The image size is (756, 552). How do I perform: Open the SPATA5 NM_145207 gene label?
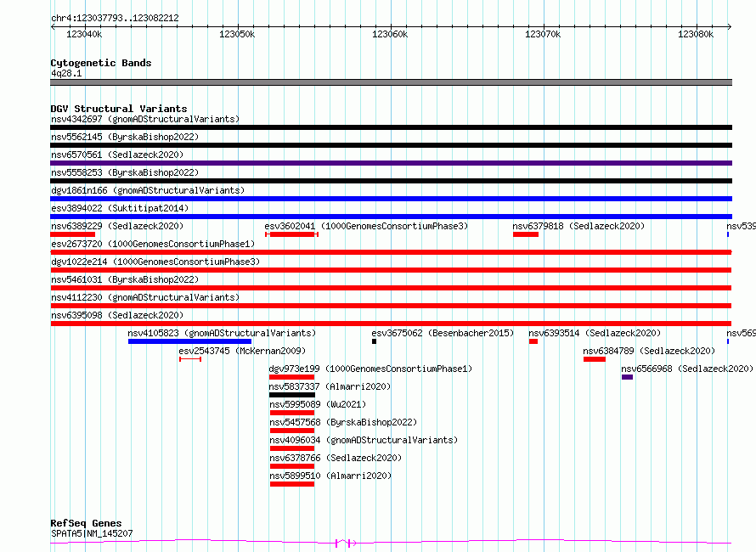click(92, 533)
